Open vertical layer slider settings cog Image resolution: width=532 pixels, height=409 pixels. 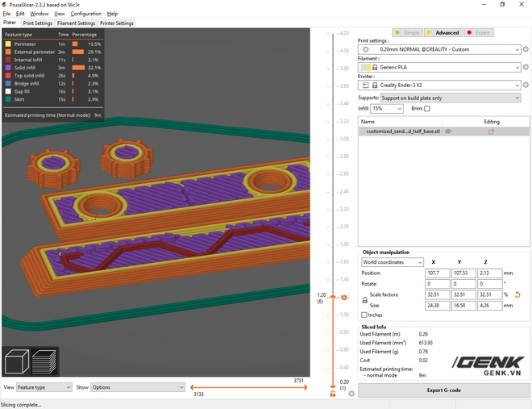(351, 394)
